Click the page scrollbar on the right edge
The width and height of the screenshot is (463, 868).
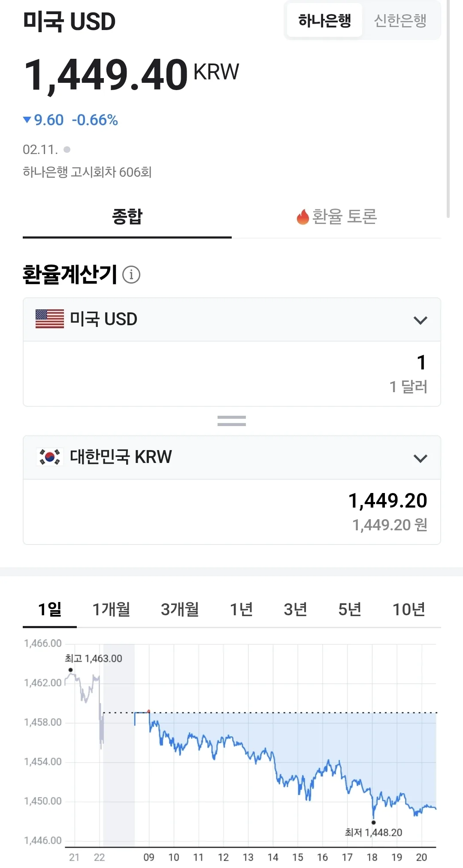(x=448, y=109)
